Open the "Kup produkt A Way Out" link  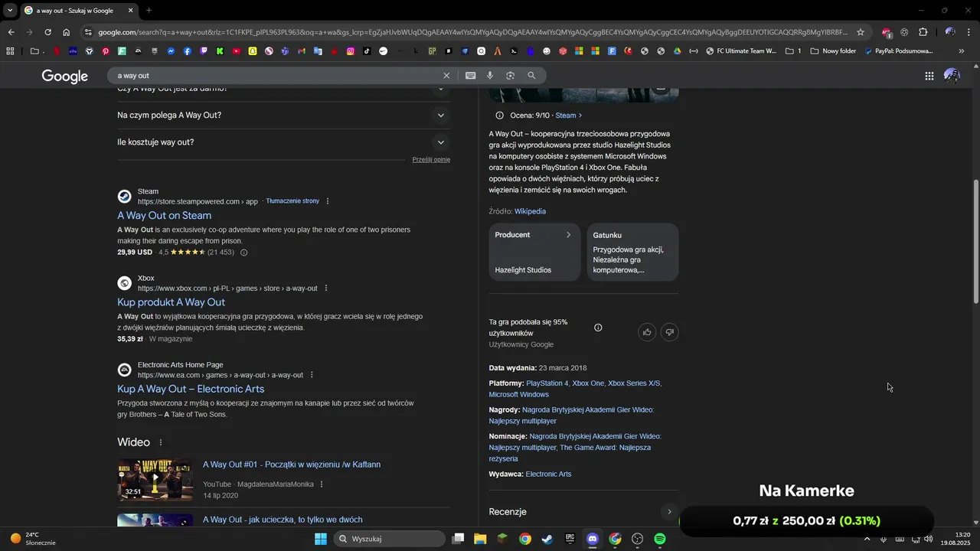[x=171, y=302]
